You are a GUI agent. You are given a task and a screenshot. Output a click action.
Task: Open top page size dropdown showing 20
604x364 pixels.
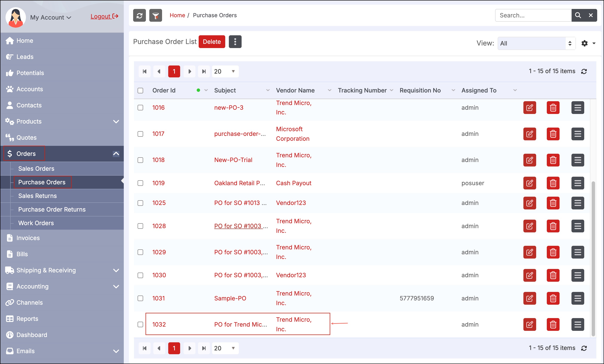pos(225,71)
